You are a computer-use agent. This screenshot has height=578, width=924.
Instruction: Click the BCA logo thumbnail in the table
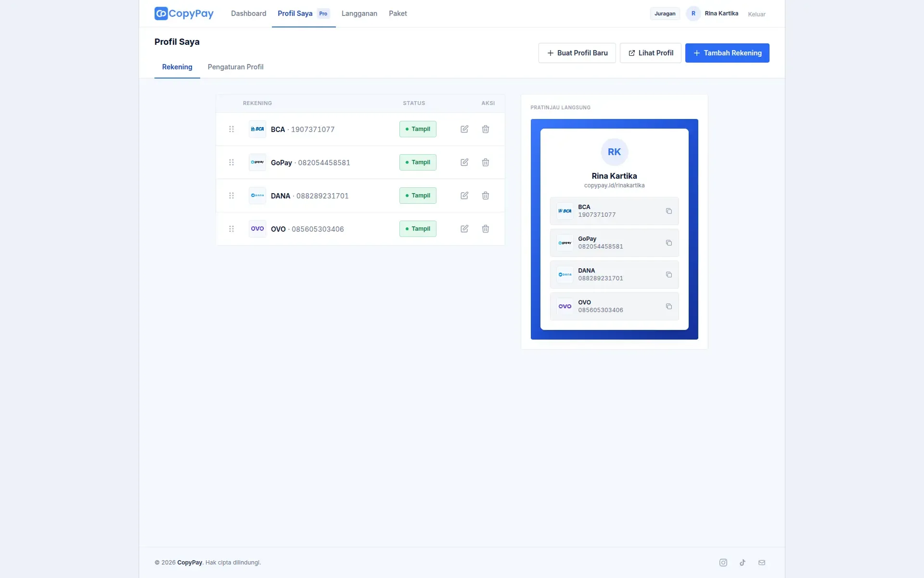(257, 129)
